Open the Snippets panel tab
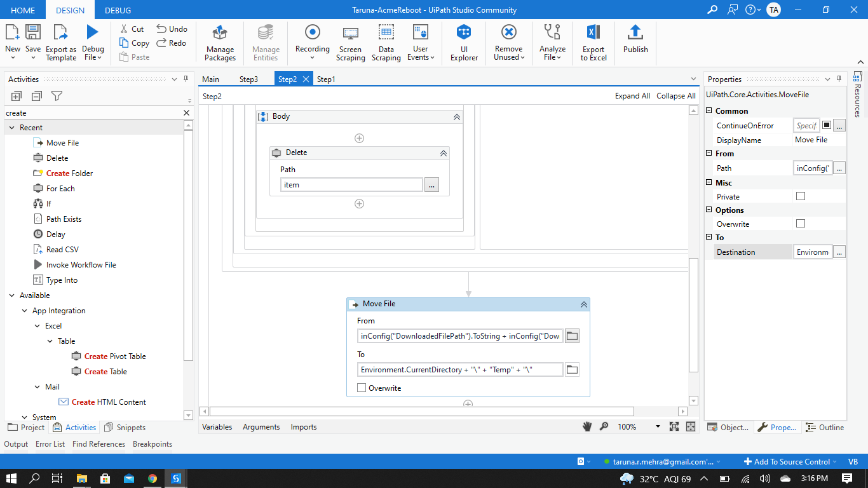The height and width of the screenshot is (488, 868). point(125,428)
